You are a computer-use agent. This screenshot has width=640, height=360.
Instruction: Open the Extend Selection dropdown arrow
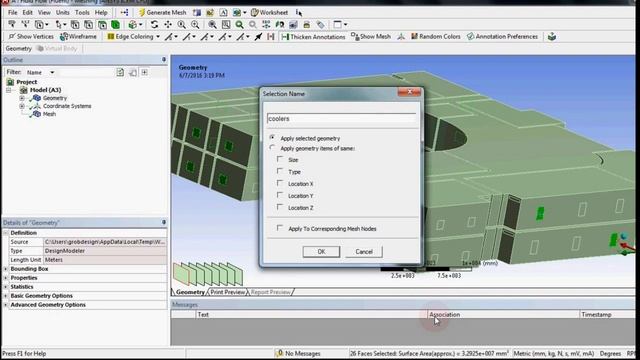[140, 25]
